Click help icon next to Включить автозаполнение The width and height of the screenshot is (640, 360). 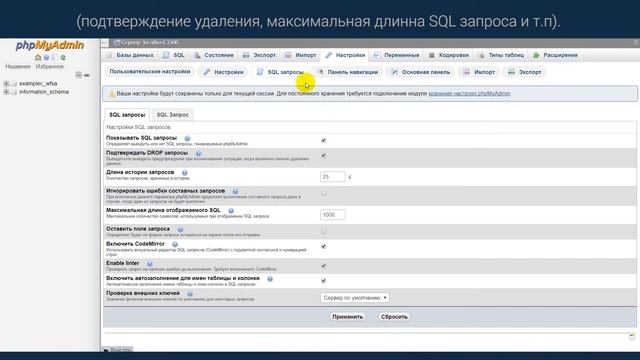[x=270, y=279]
